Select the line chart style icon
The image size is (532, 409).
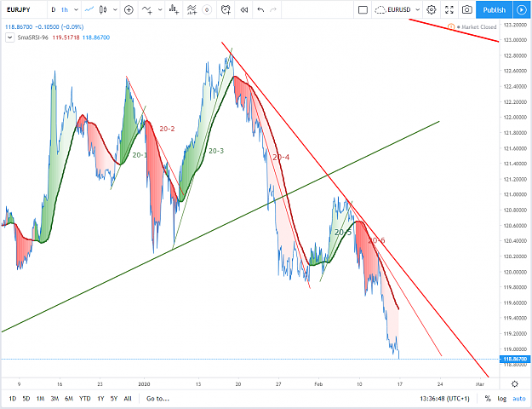89,10
